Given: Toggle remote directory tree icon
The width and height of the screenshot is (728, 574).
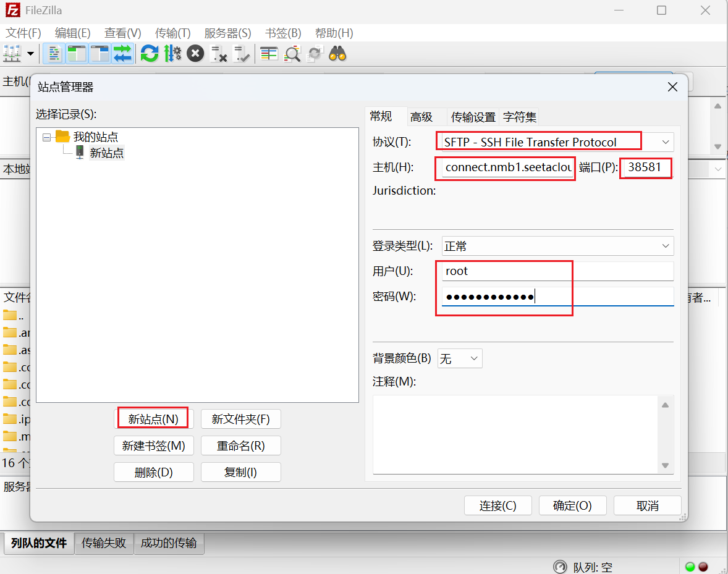Looking at the screenshot, I should point(100,54).
